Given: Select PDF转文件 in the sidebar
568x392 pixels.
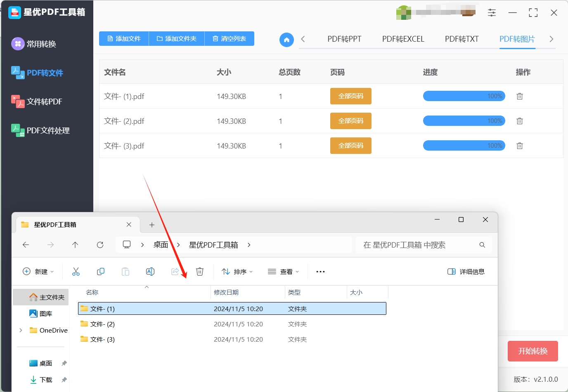Looking at the screenshot, I should [37, 73].
